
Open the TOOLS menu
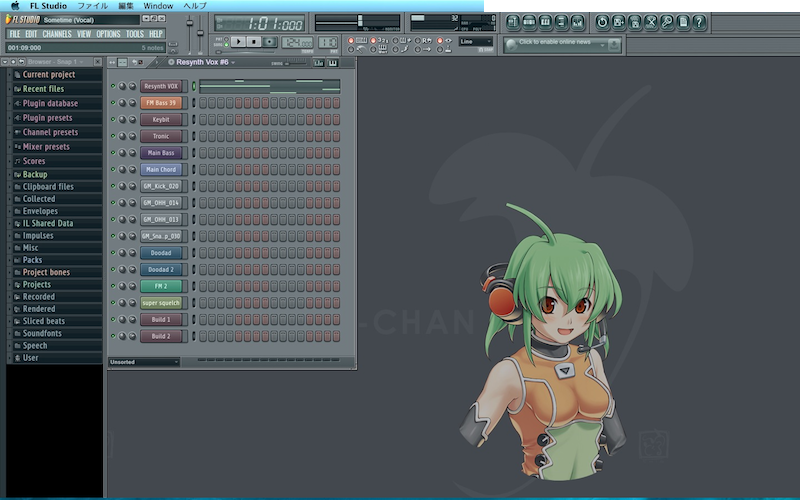[x=135, y=34]
